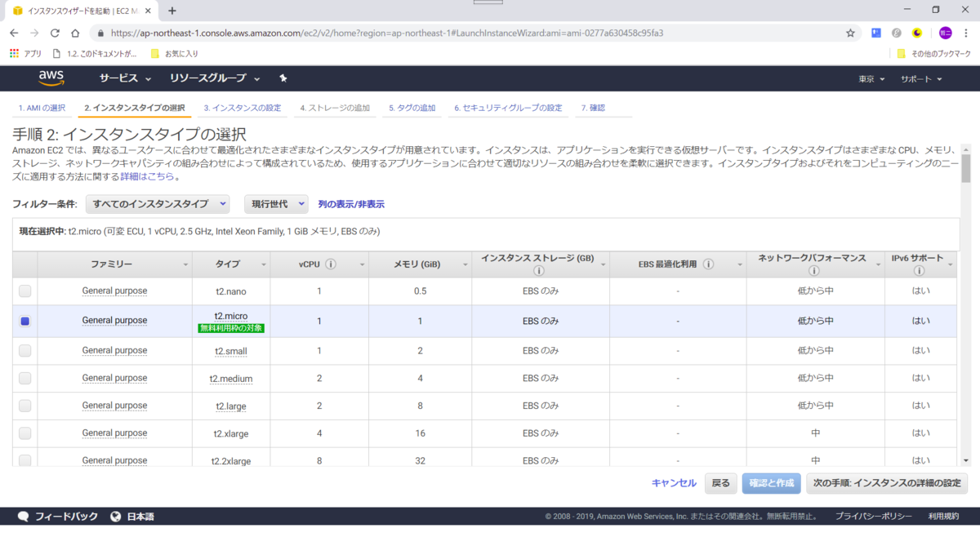Click the フィードバック speech bubble icon
Image resolution: width=980 pixels, height=546 pixels.
pyautogui.click(x=23, y=516)
